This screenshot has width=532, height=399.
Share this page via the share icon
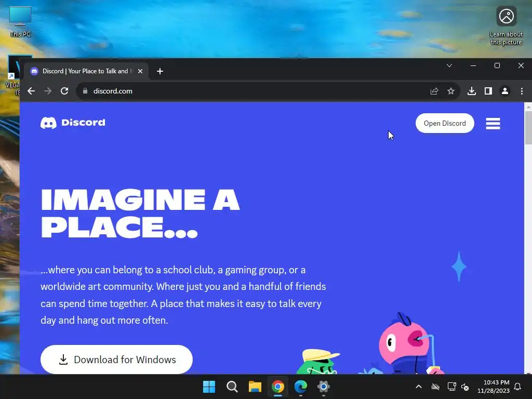434,91
